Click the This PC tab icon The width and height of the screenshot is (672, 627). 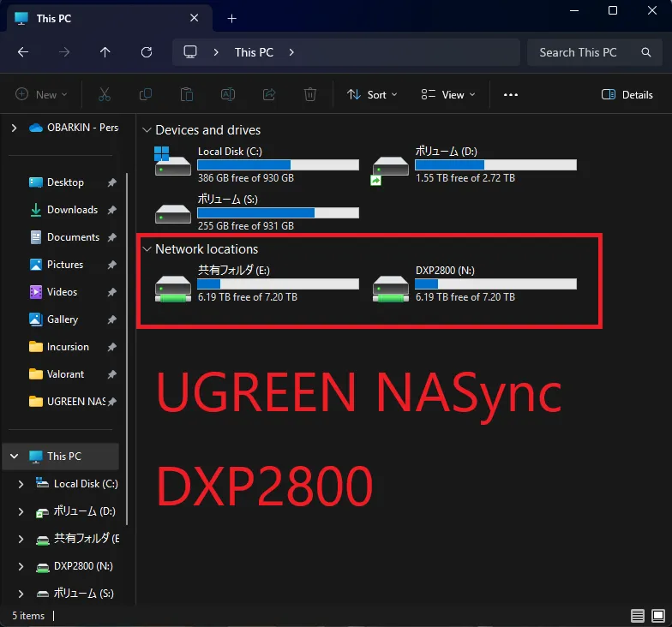[x=21, y=19]
